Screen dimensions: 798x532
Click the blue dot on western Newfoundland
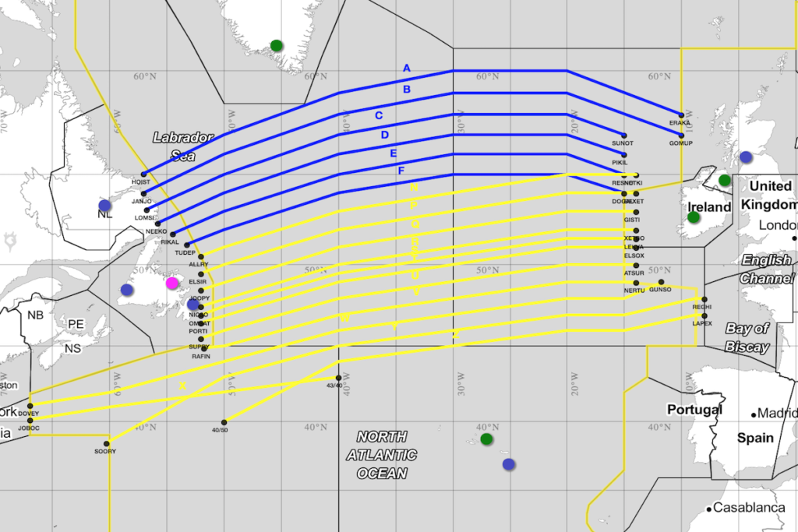[127, 290]
